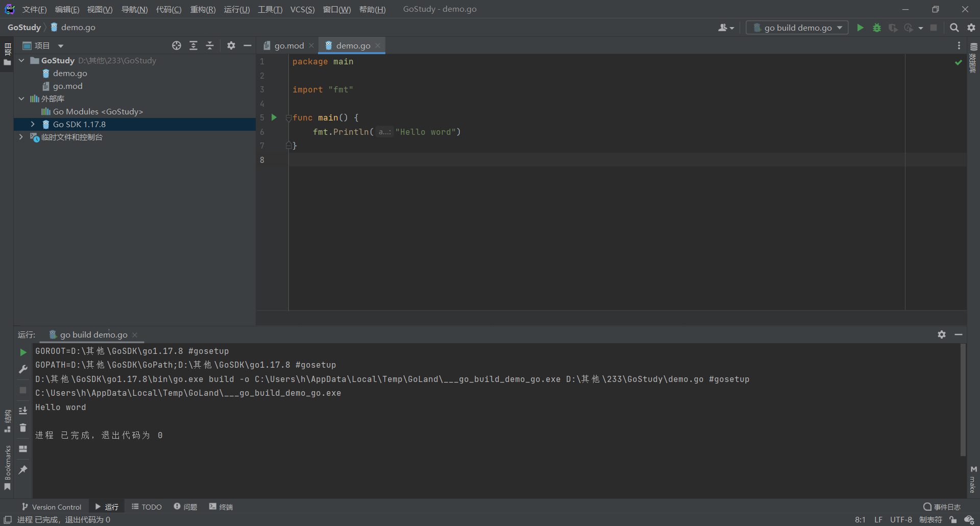Expand the Go SDK 1.17.8 tree node
The height and width of the screenshot is (526, 980).
(x=33, y=124)
